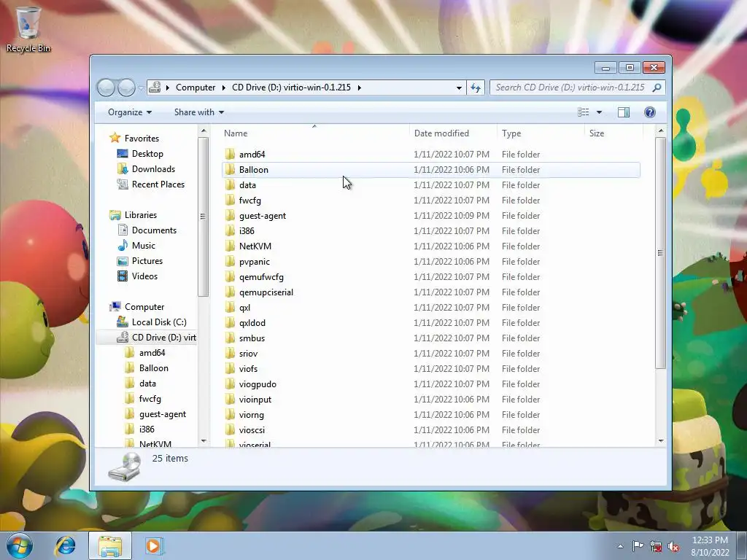Click the Get help question mark icon
The height and width of the screenshot is (560, 747).
(650, 112)
